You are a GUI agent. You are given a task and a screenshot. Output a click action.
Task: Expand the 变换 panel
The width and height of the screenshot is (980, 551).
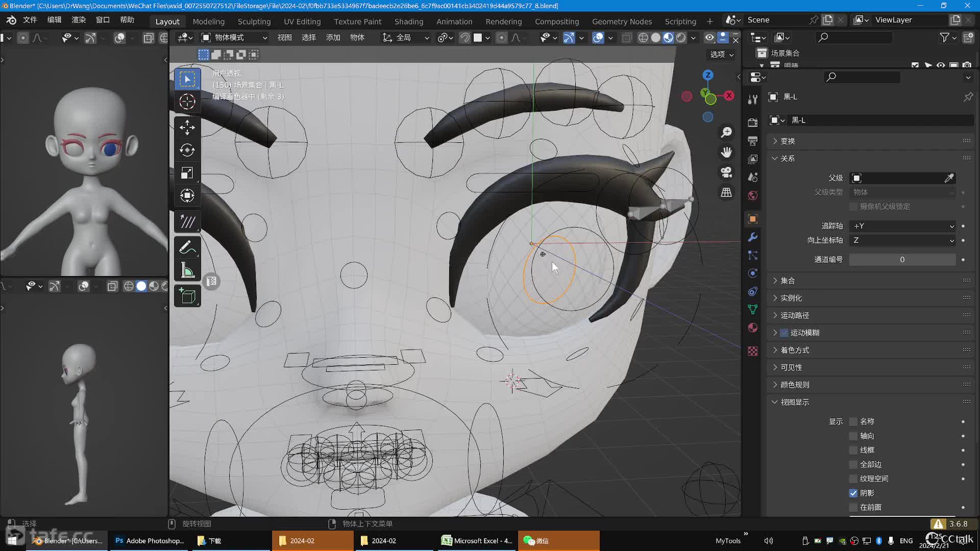click(x=870, y=141)
